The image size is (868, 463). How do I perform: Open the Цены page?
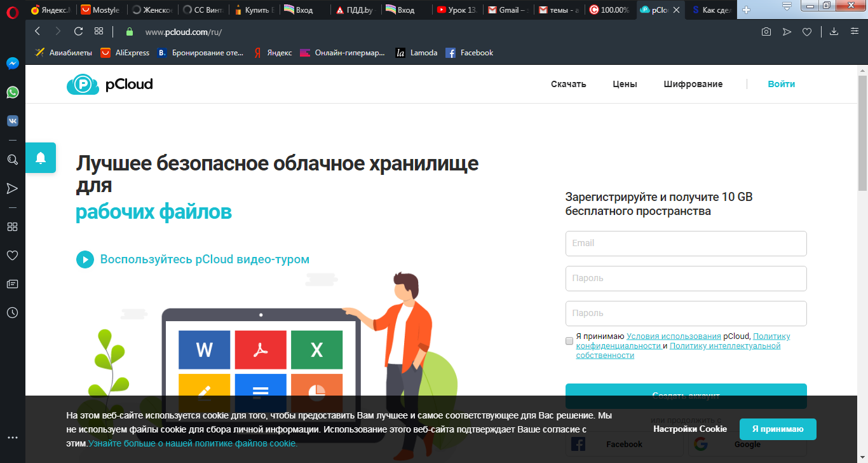click(x=625, y=84)
